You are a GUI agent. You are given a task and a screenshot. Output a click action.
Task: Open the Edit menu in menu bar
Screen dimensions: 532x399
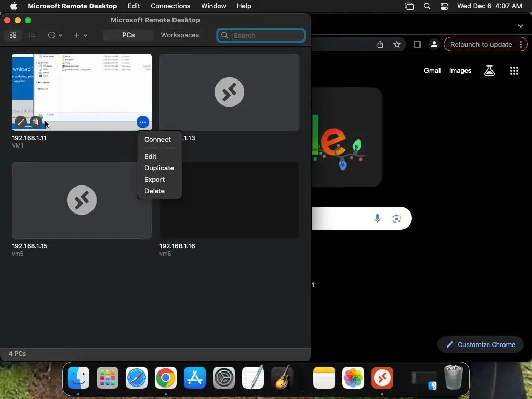[134, 6]
